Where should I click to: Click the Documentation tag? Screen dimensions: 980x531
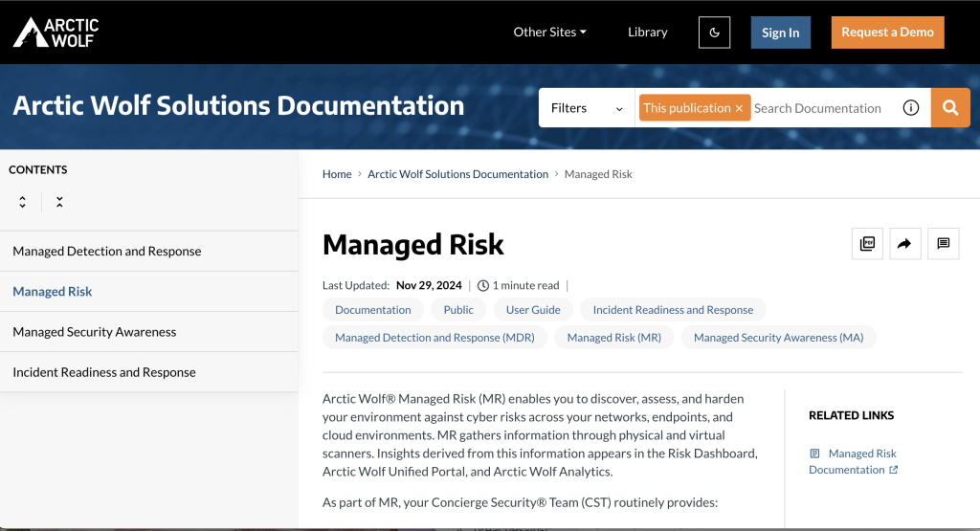pyautogui.click(x=373, y=310)
